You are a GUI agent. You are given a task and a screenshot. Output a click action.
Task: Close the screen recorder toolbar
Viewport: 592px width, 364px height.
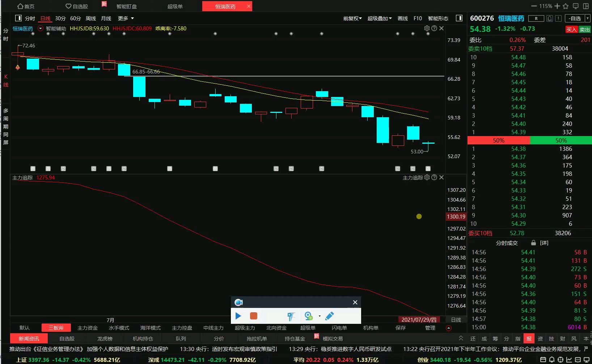(355, 302)
